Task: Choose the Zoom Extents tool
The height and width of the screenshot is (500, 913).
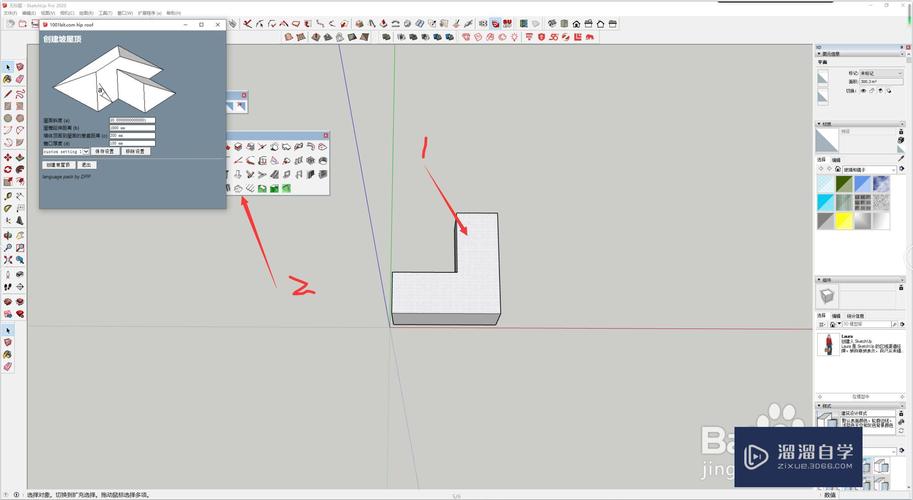Action: point(8,260)
